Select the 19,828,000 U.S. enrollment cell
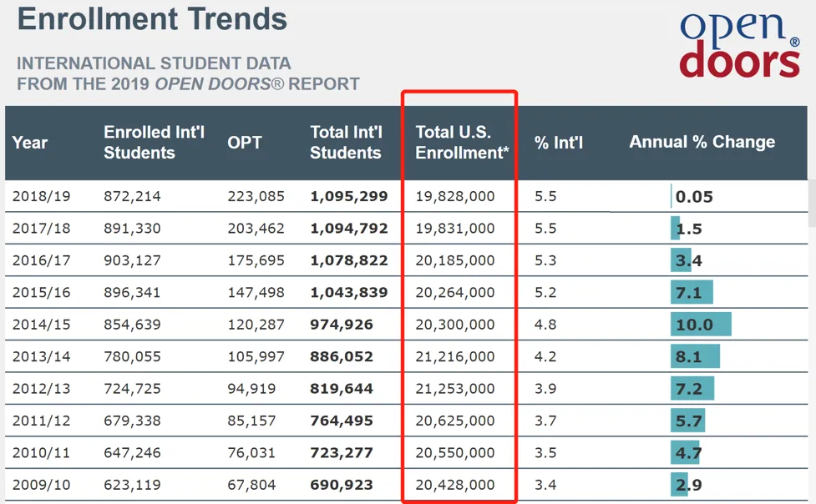Image resolution: width=816 pixels, height=504 pixels. (x=455, y=197)
